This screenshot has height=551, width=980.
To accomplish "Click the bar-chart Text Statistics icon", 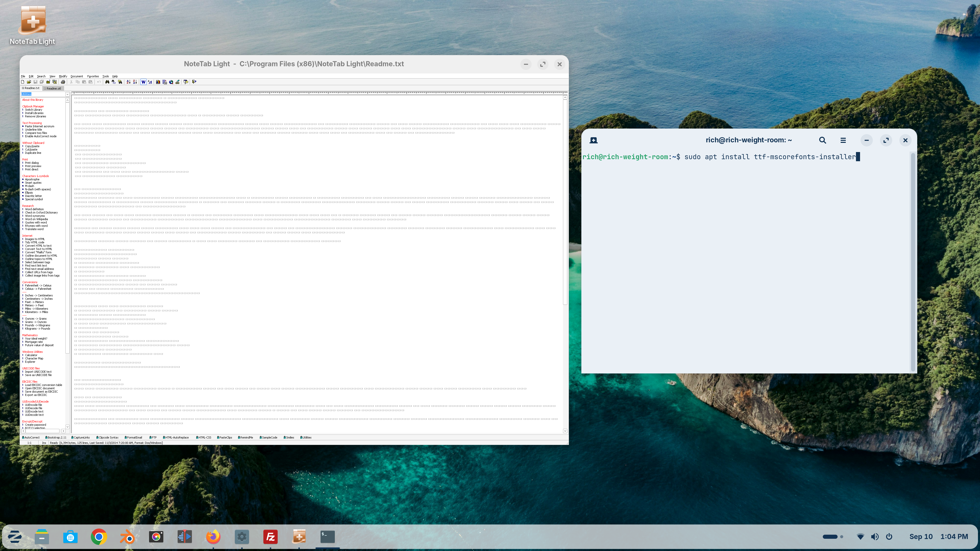I will (x=158, y=82).
